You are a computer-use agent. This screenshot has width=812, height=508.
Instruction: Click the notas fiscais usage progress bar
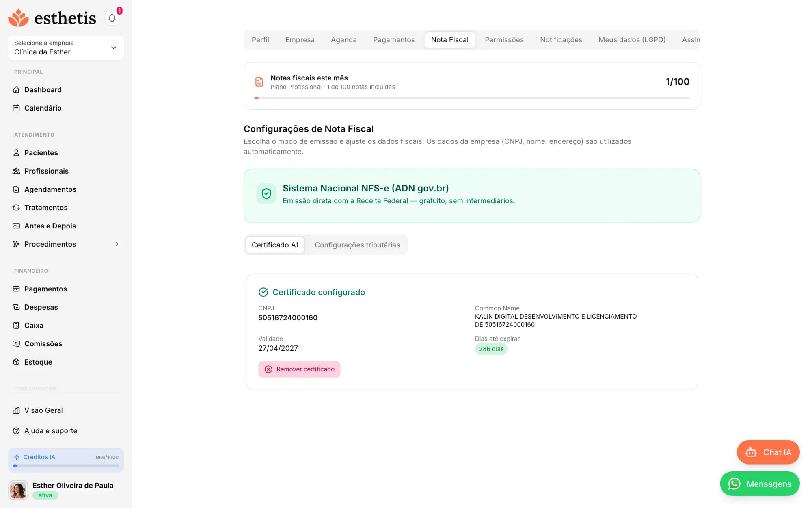point(472,98)
